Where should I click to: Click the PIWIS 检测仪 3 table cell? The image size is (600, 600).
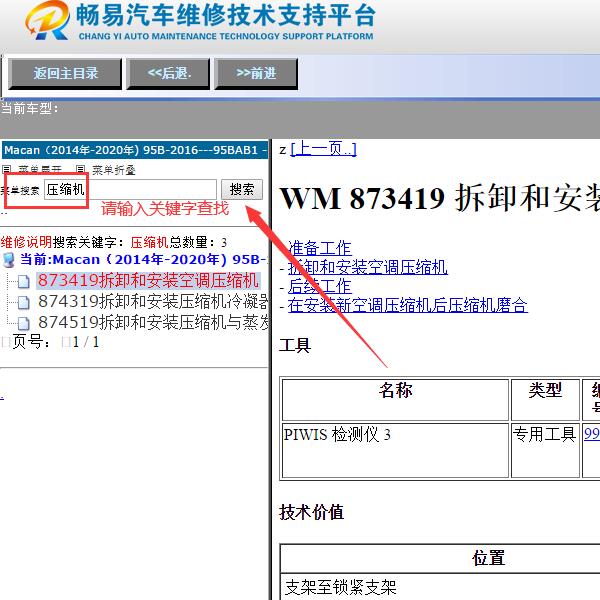point(395,450)
